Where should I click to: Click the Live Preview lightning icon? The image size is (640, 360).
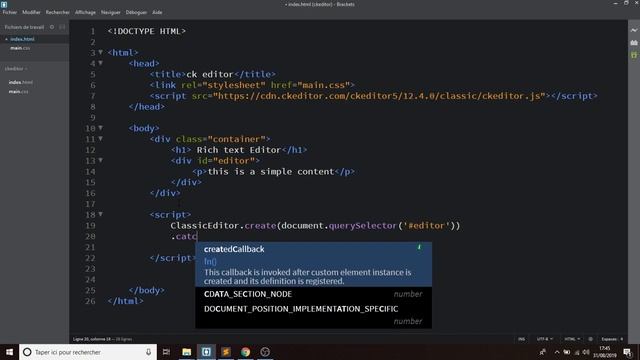(633, 31)
